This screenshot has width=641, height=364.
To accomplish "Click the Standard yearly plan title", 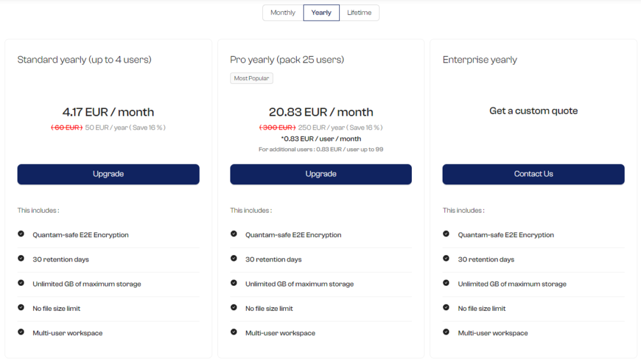I will click(x=85, y=59).
